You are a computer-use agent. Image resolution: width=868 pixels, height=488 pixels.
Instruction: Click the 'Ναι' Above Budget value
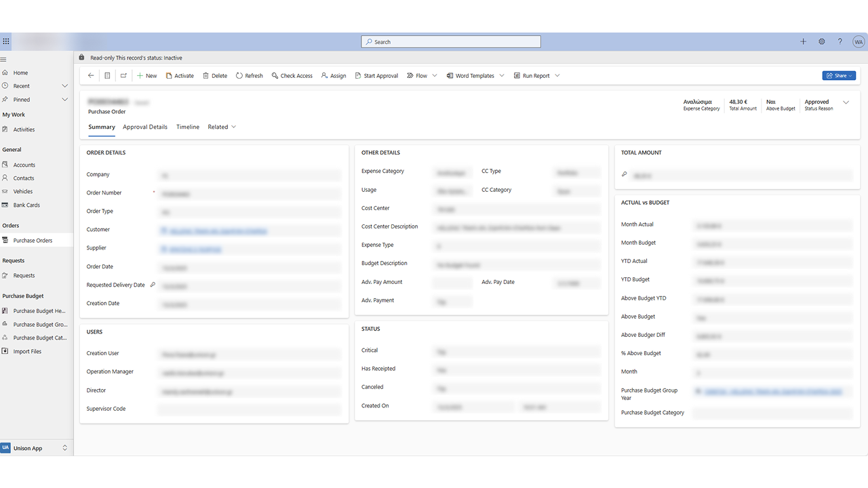pos(771,102)
